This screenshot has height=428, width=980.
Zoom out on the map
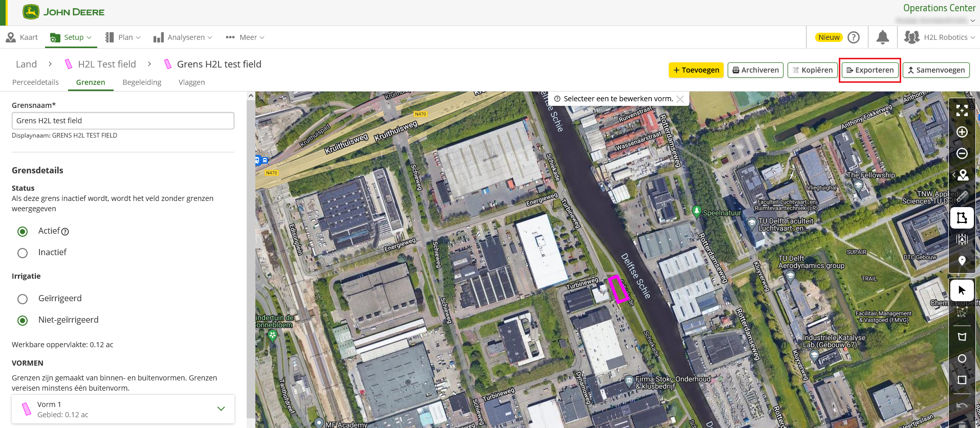point(962,153)
